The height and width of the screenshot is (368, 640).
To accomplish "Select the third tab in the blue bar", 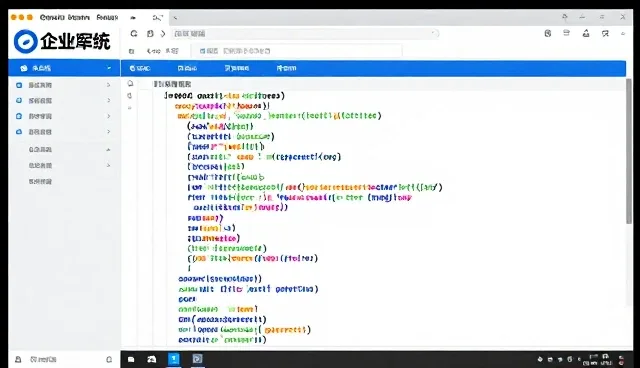I will pyautogui.click(x=237, y=68).
